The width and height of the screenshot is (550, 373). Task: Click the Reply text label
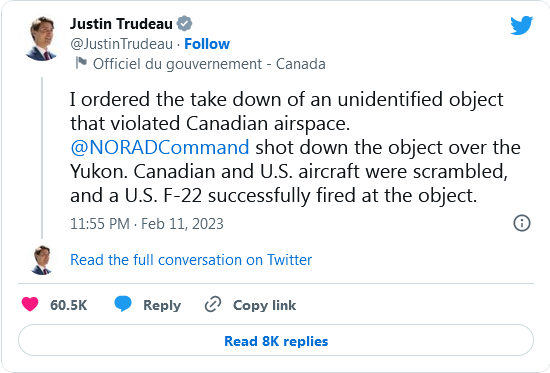162,305
